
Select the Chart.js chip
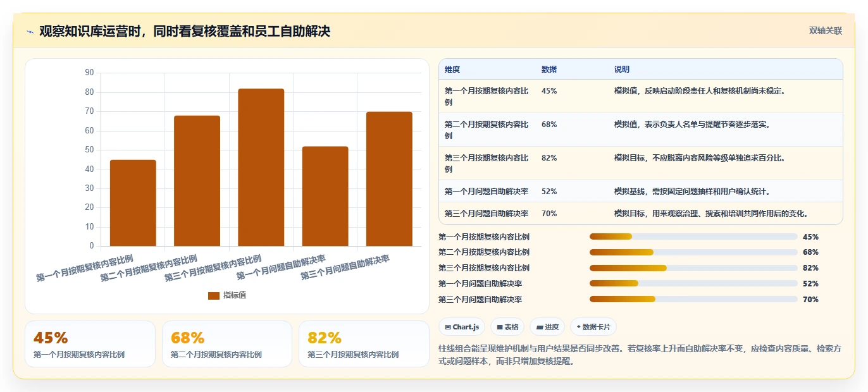(462, 327)
